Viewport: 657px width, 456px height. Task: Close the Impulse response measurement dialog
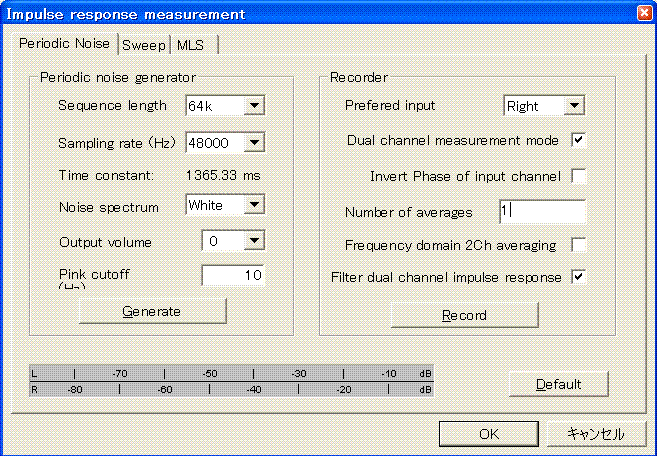644,13
